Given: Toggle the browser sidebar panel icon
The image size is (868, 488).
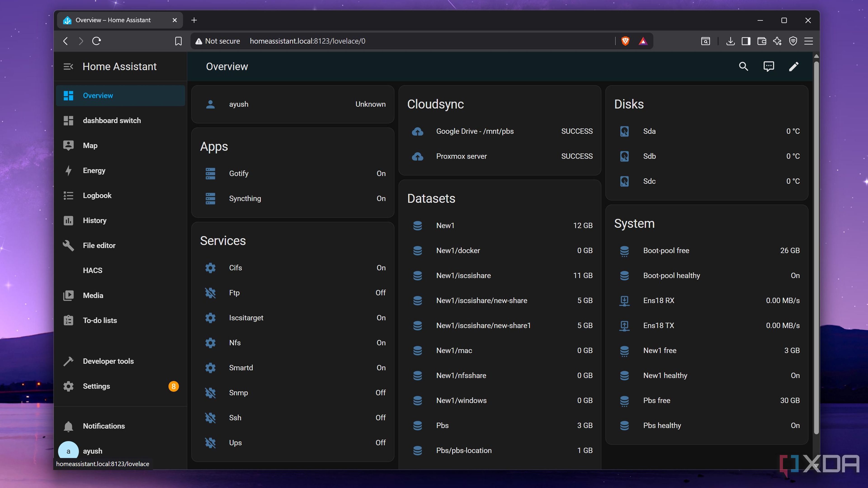Looking at the screenshot, I should coord(746,41).
